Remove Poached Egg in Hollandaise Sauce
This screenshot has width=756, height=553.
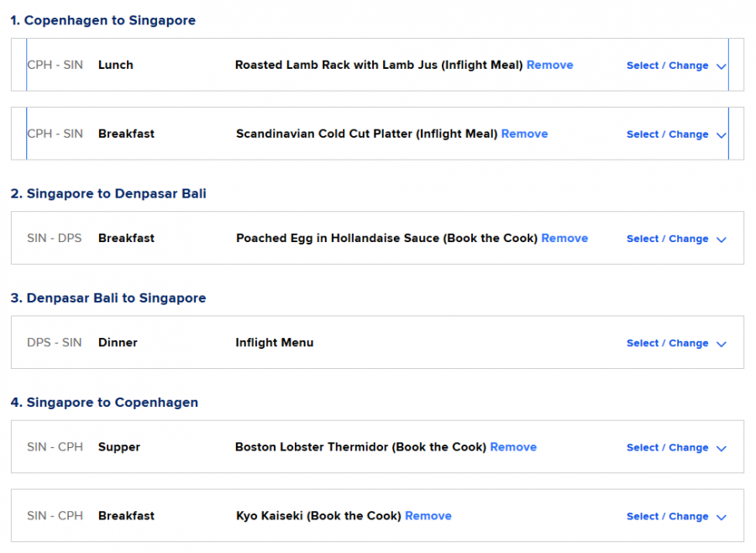tap(564, 238)
